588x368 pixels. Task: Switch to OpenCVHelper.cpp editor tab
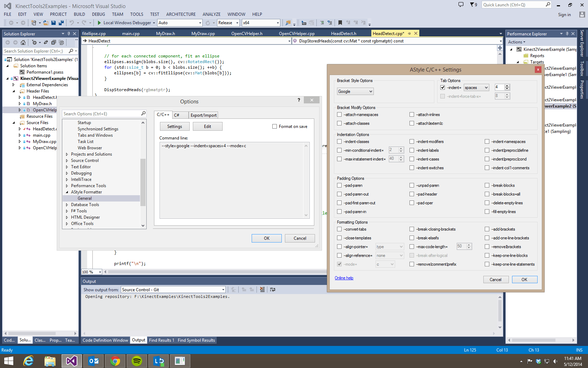(297, 34)
